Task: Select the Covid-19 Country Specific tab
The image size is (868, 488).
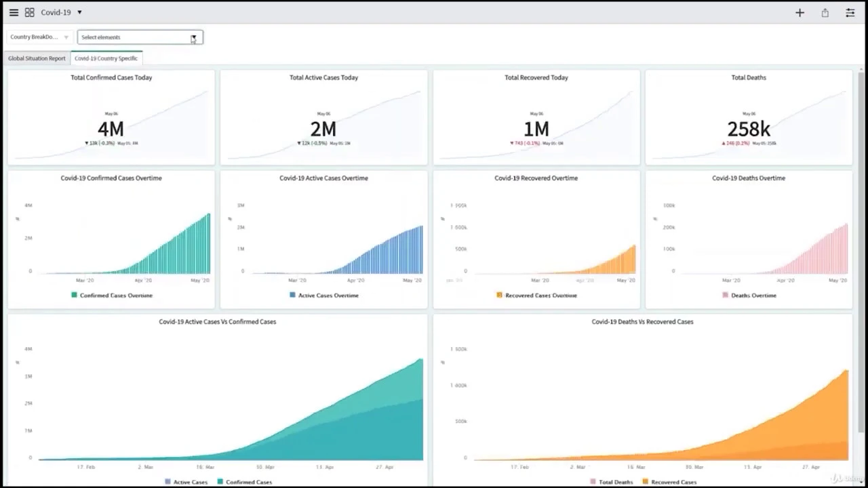Action: [106, 58]
